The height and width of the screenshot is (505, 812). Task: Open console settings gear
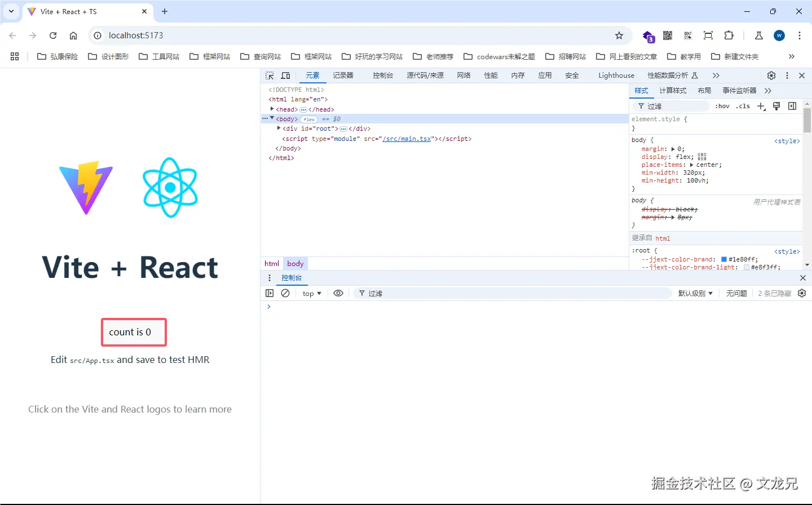[x=802, y=293]
